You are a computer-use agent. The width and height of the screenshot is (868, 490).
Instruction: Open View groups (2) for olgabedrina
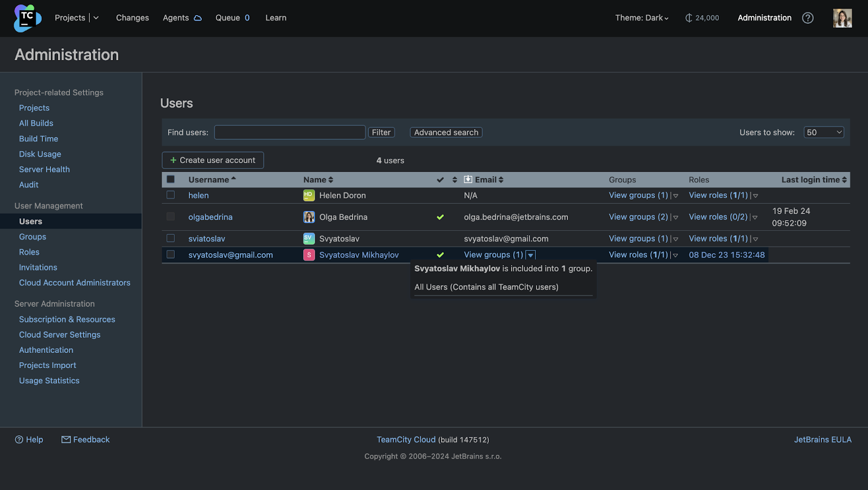tap(639, 217)
